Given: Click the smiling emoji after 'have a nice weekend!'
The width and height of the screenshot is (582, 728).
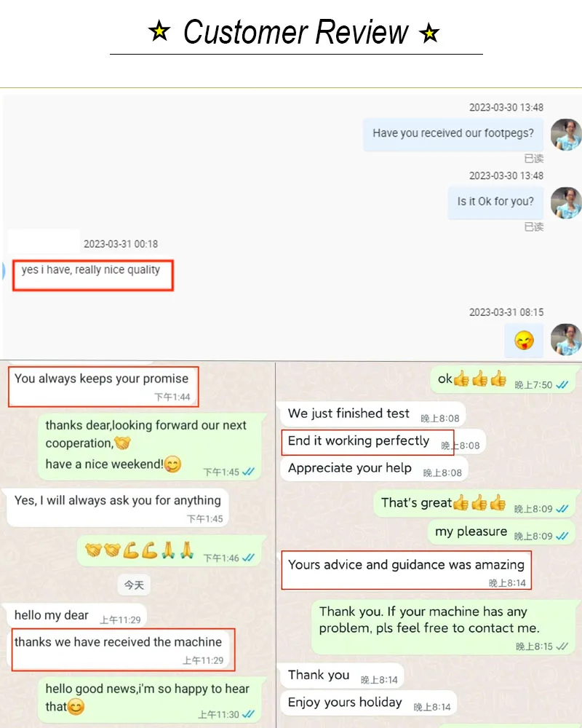Looking at the screenshot, I should 172,464.
